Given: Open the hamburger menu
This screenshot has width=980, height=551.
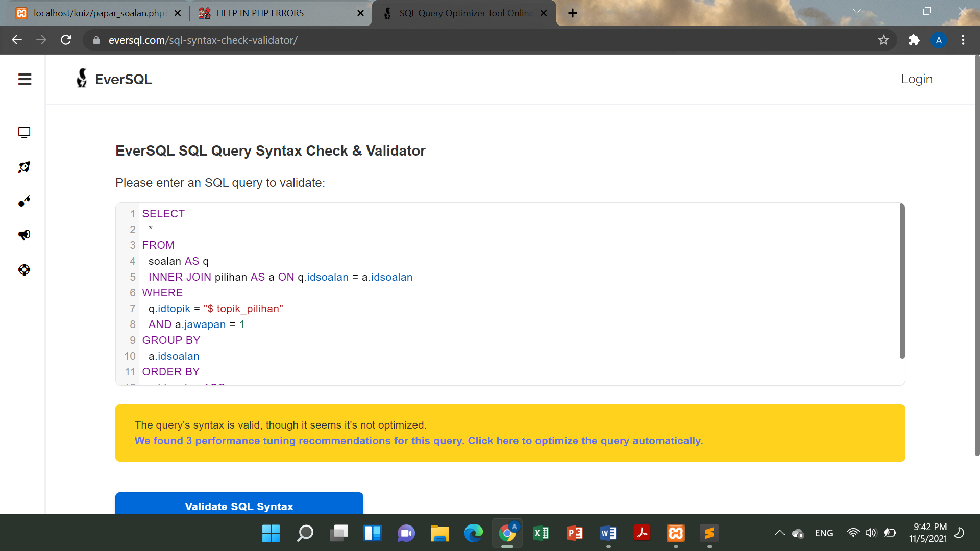Looking at the screenshot, I should [x=24, y=79].
